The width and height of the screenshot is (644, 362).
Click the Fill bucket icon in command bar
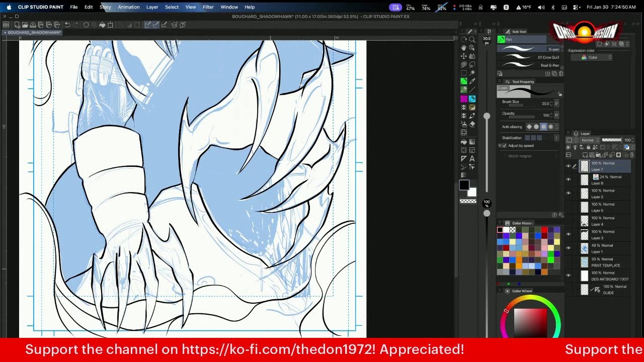coord(102,25)
